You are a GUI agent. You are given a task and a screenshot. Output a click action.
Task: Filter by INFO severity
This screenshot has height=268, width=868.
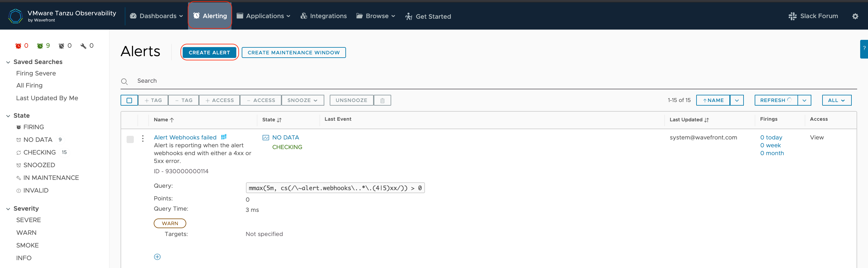tap(24, 258)
